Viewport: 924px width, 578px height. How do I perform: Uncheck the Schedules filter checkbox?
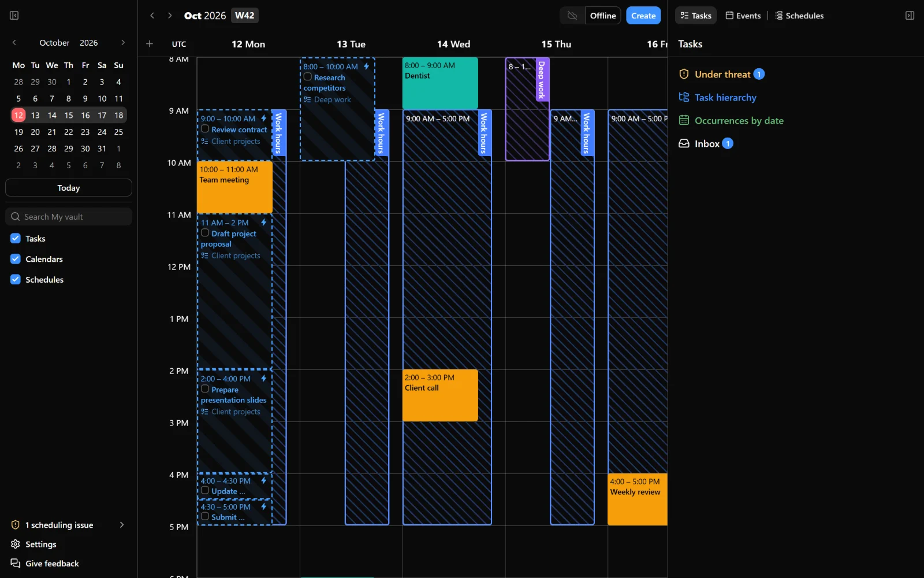pyautogui.click(x=16, y=279)
